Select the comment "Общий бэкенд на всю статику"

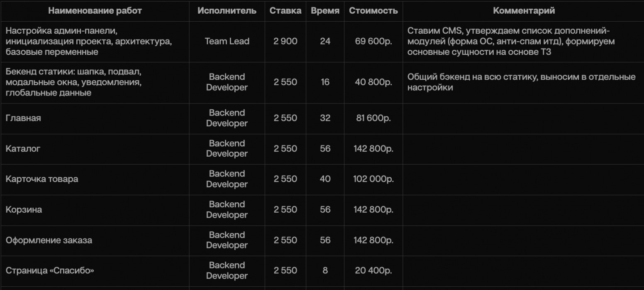point(521,82)
